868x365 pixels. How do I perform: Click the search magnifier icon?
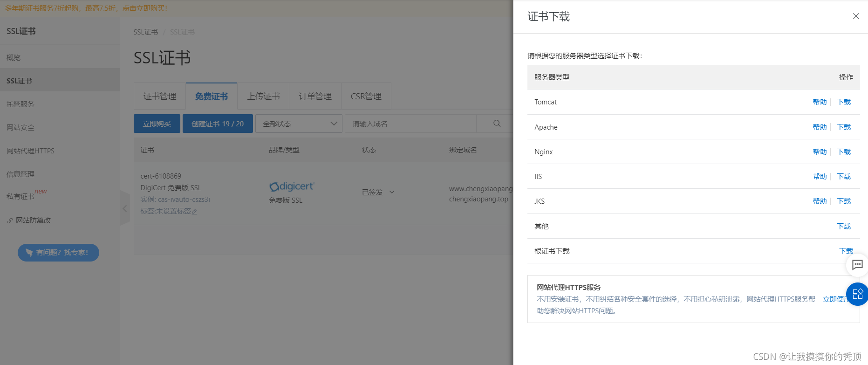(x=497, y=124)
